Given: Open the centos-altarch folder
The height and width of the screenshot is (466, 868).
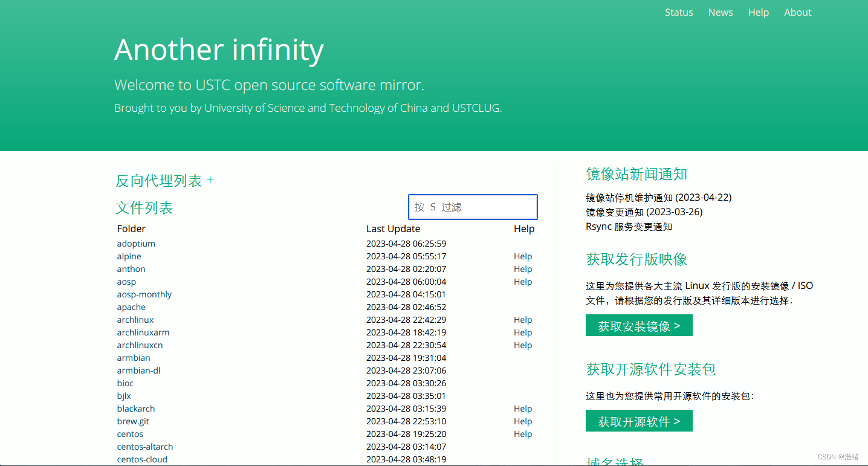Looking at the screenshot, I should click(x=145, y=447).
